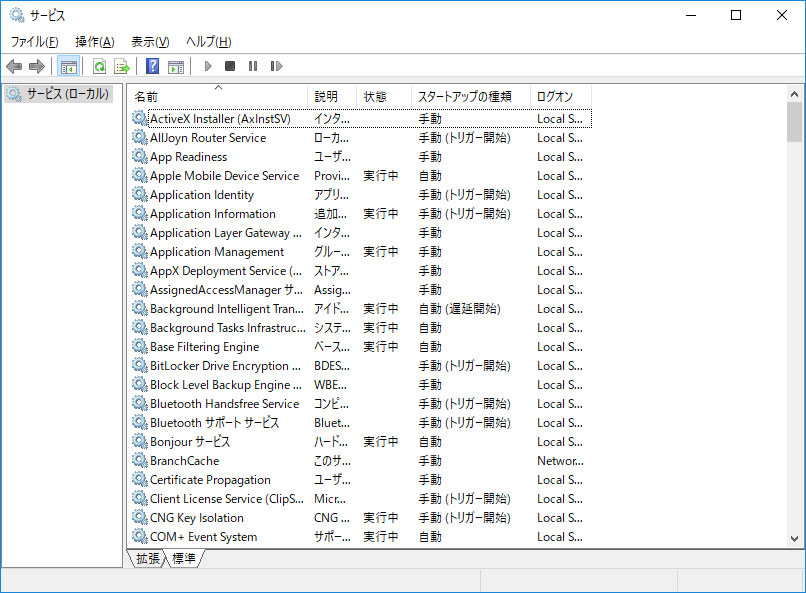806x593 pixels.
Task: Select the Bonjour サービス name
Action: (x=190, y=442)
